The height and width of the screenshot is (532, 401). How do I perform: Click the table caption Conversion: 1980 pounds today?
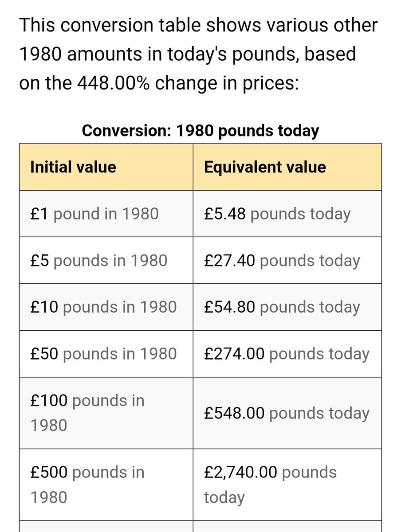[x=200, y=130]
